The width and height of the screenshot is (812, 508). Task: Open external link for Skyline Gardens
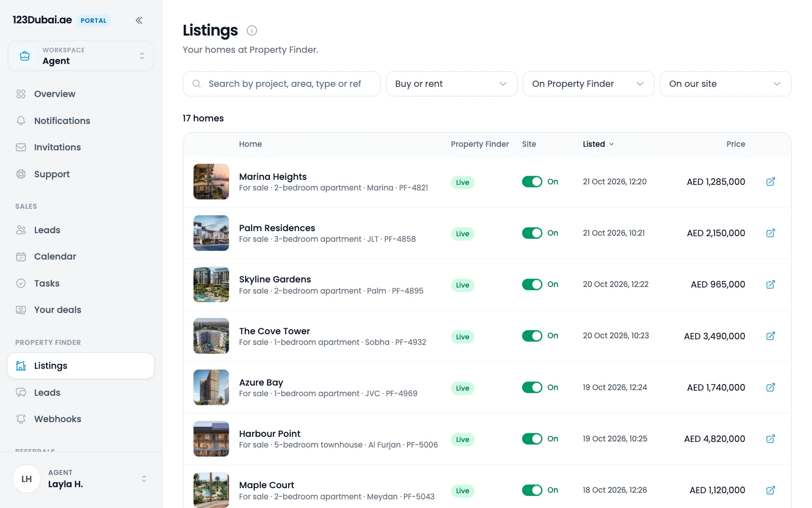click(770, 284)
